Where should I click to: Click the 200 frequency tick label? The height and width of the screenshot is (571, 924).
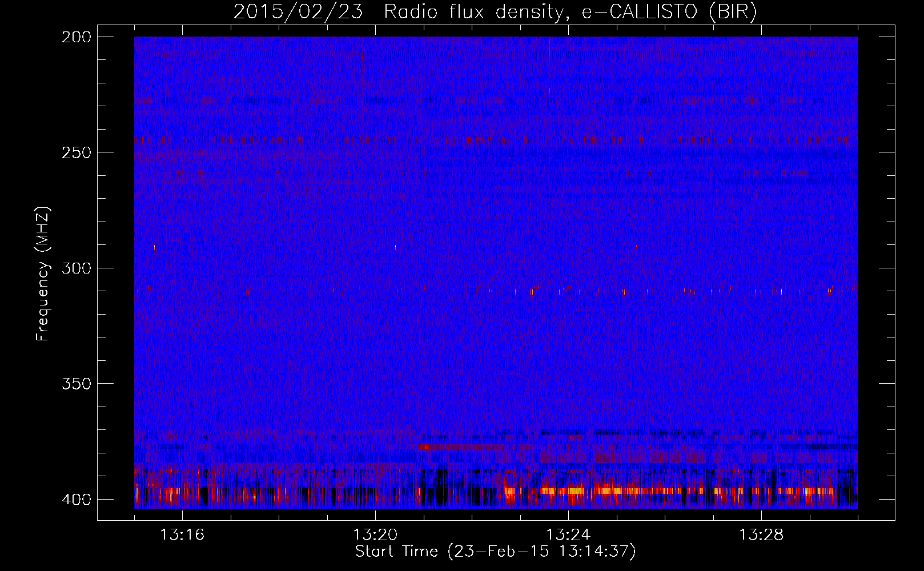[x=77, y=37]
